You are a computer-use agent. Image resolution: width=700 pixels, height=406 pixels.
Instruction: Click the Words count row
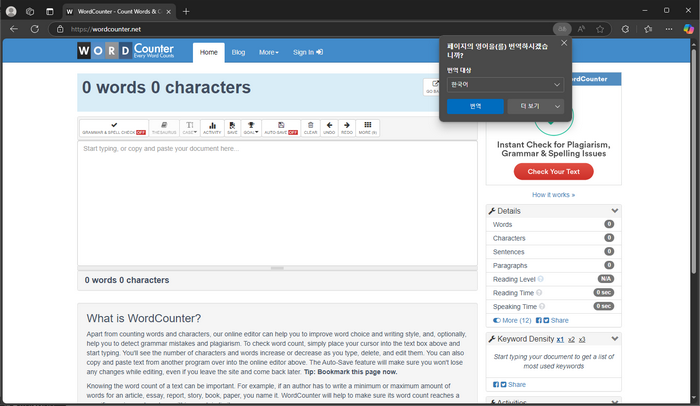(x=553, y=224)
